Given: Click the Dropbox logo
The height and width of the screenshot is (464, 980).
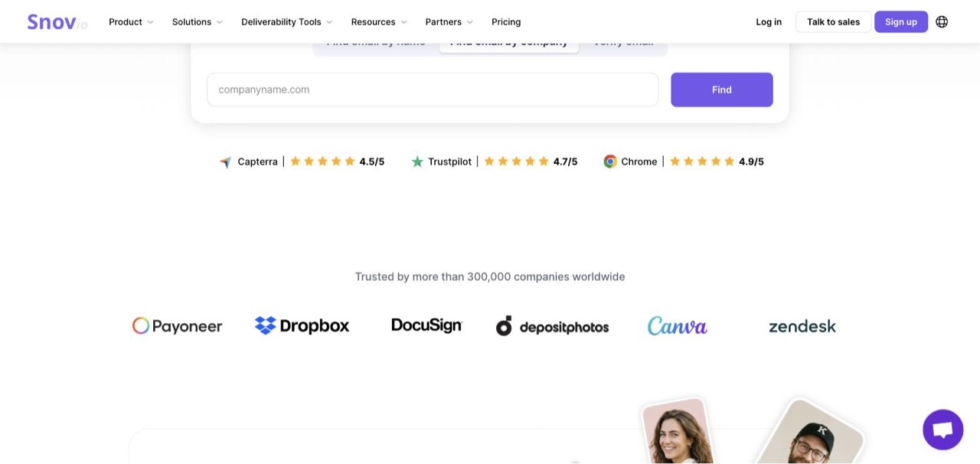Looking at the screenshot, I should pos(302,325).
